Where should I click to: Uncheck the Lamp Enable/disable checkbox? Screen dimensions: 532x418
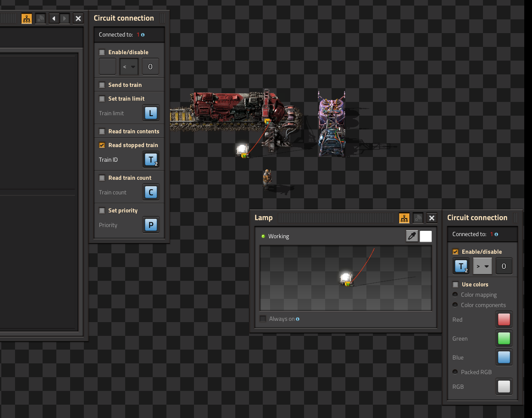[455, 252]
